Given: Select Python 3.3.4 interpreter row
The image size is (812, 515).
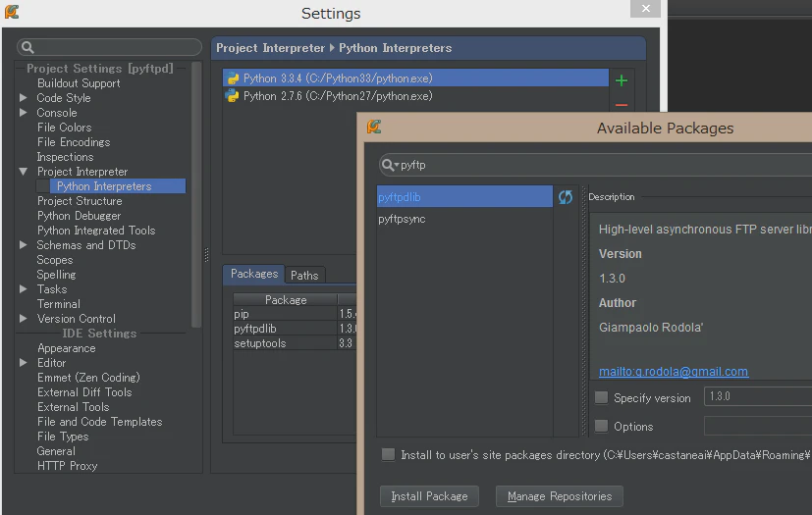Looking at the screenshot, I should (x=416, y=78).
